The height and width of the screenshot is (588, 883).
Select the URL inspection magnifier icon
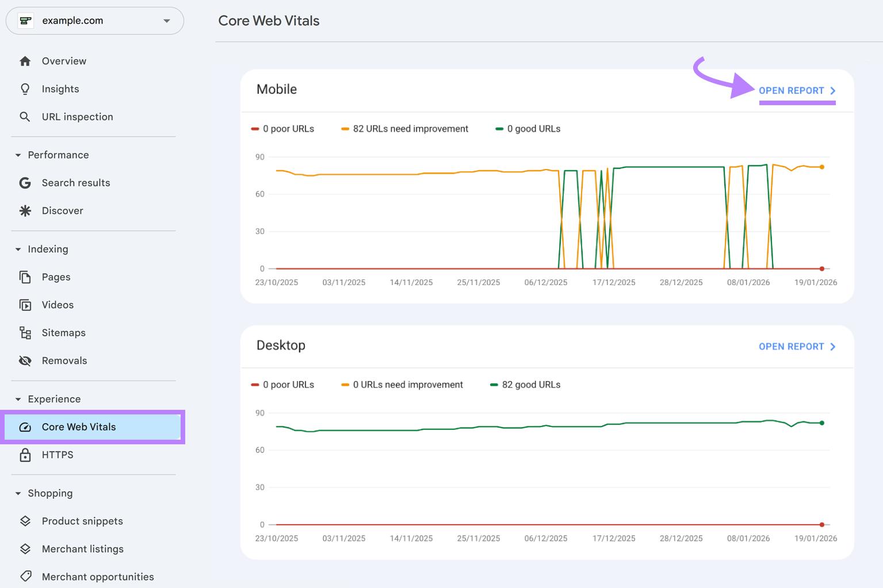click(25, 117)
